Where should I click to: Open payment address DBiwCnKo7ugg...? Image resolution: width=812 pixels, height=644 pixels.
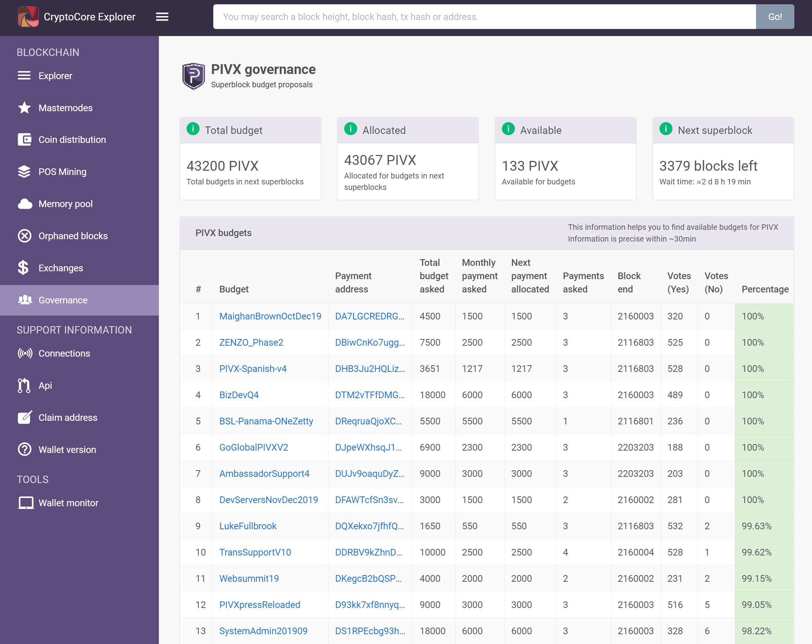point(370,343)
